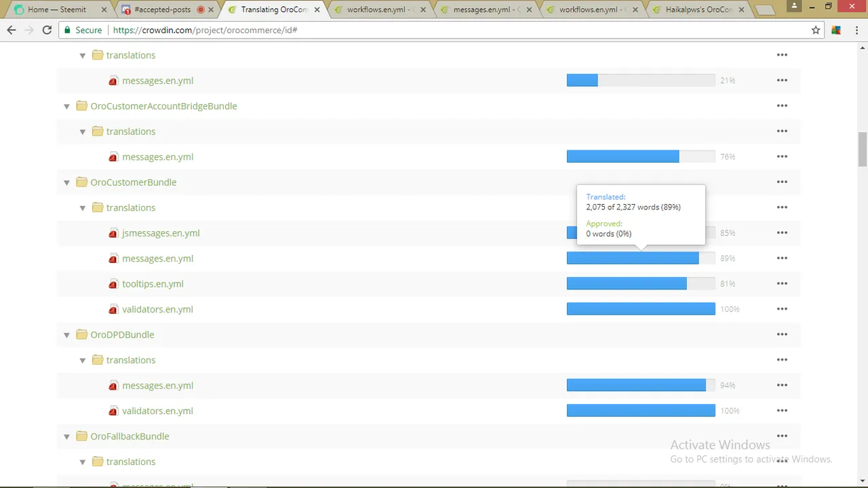Click the 21% progress bar of messages.en.yml
Viewport: 868px width, 488px height.
641,80
